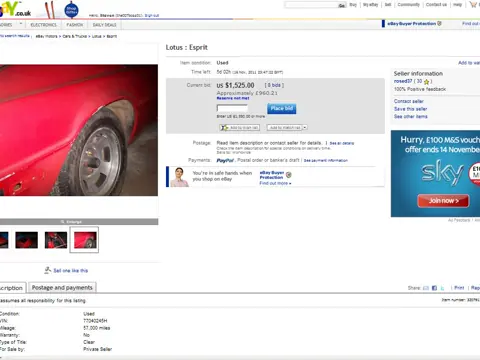Open the Community menu link
This screenshot has width=480, height=360.
(409, 5)
